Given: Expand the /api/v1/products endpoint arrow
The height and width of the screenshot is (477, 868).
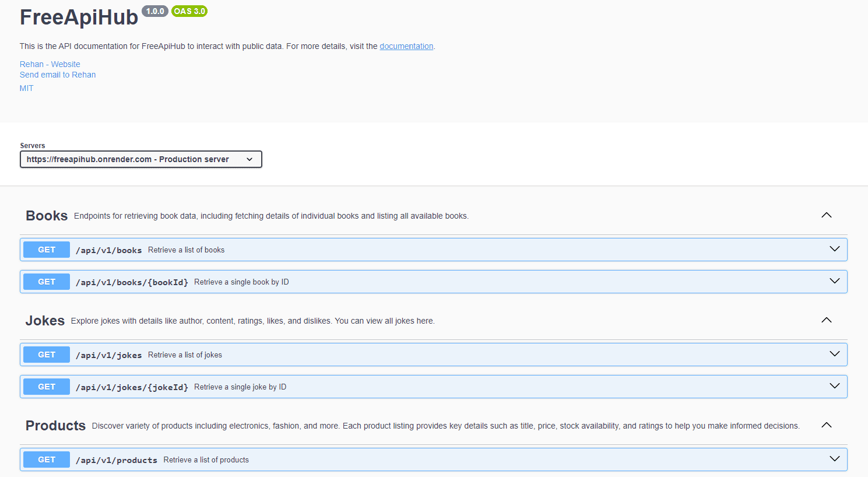Looking at the screenshot, I should click(835, 459).
